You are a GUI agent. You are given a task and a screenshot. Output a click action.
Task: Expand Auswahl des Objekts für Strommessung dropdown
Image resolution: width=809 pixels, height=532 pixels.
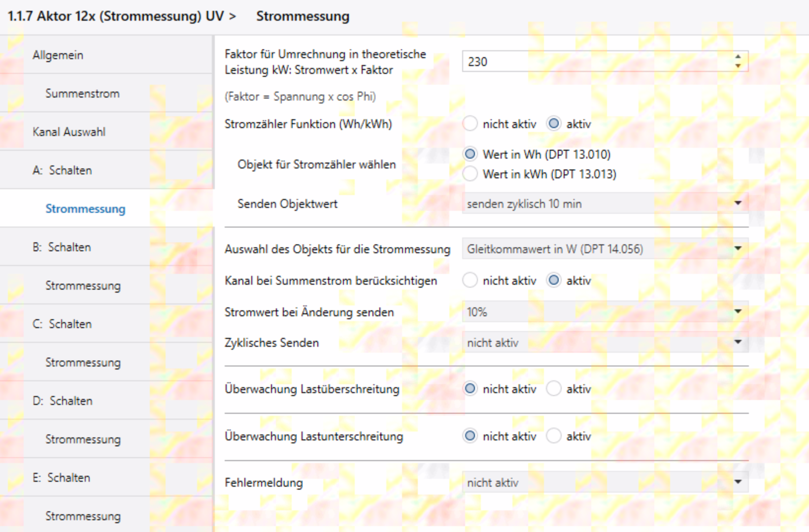pyautogui.click(x=605, y=249)
